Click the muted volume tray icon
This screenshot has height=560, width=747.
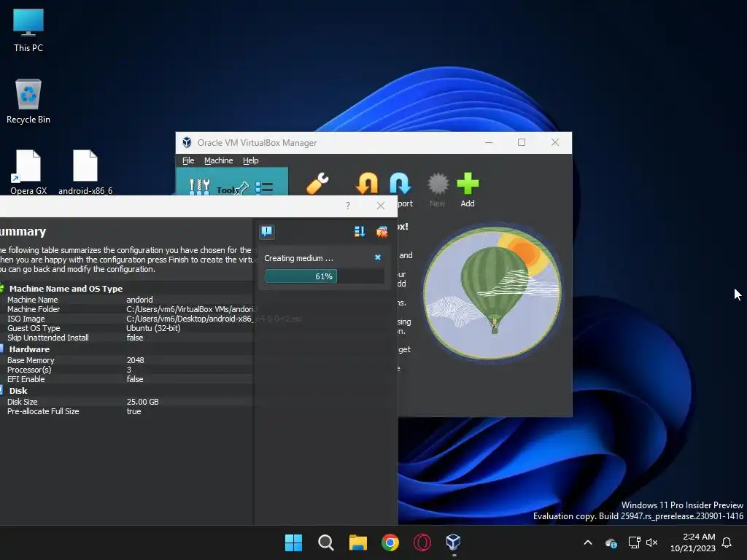[x=651, y=542]
